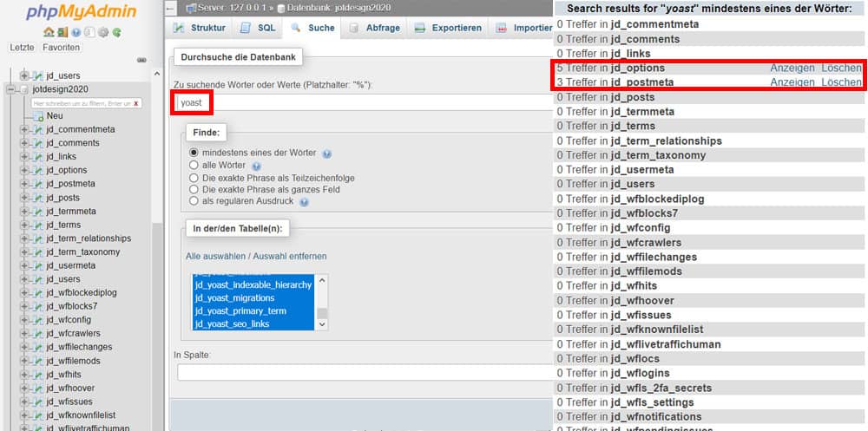Click the new-table icon beside 'Neu'
The height and width of the screenshot is (431, 868).
tap(38, 116)
